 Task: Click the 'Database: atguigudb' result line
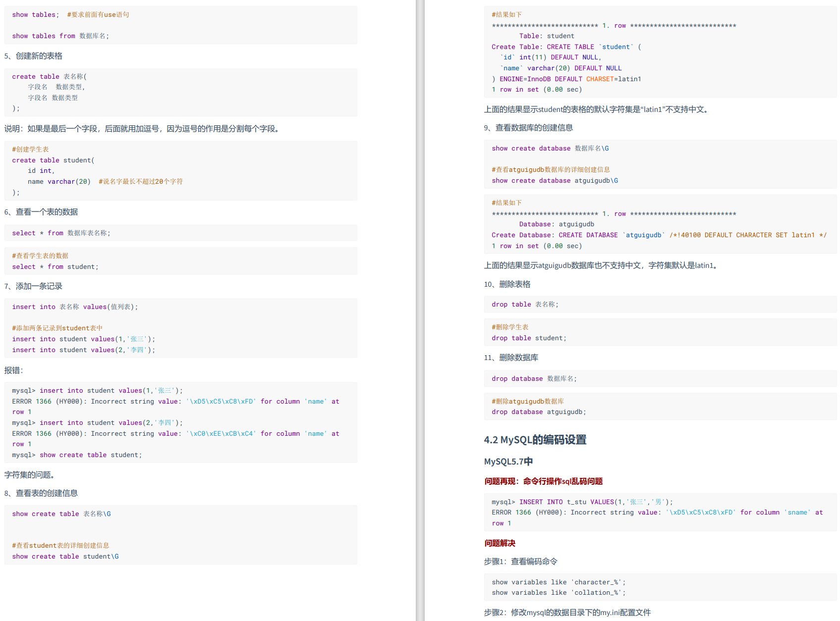click(x=557, y=224)
